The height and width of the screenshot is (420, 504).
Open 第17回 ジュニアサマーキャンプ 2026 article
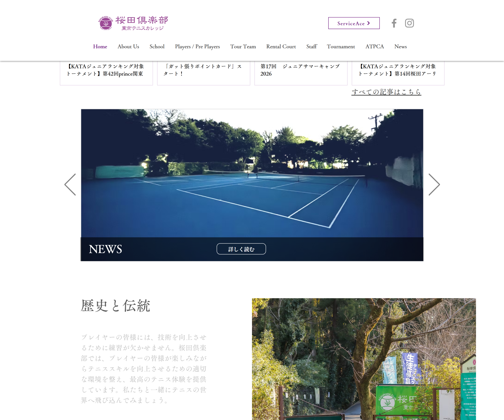coord(301,73)
